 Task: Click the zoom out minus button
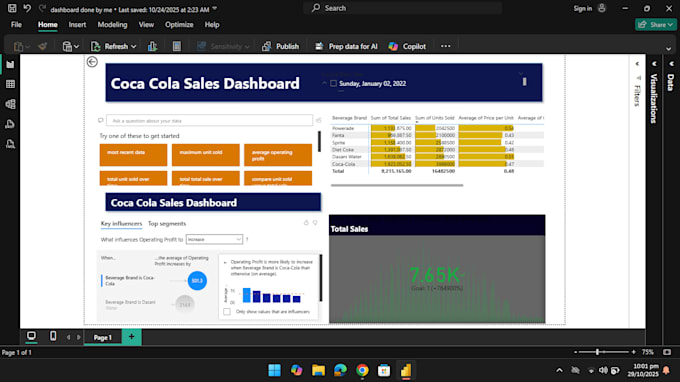tap(575, 352)
